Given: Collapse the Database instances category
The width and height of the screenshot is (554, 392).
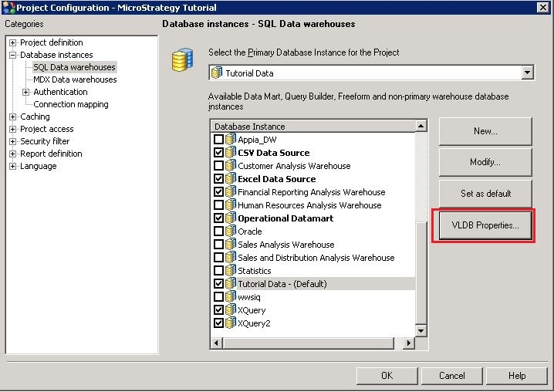Looking at the screenshot, I should click(12, 55).
